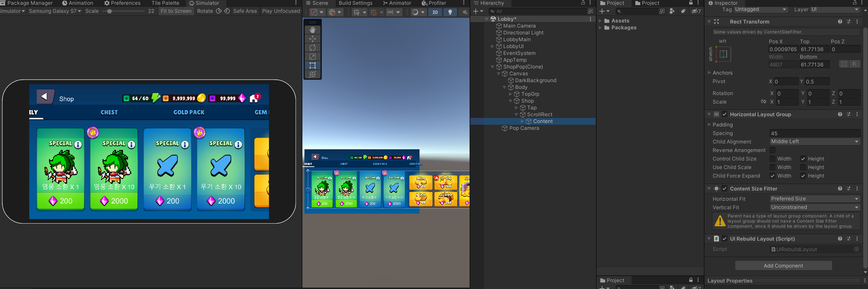The image size is (868, 289).
Task: Open Content Size Fitter context menu
Action: tap(857, 188)
